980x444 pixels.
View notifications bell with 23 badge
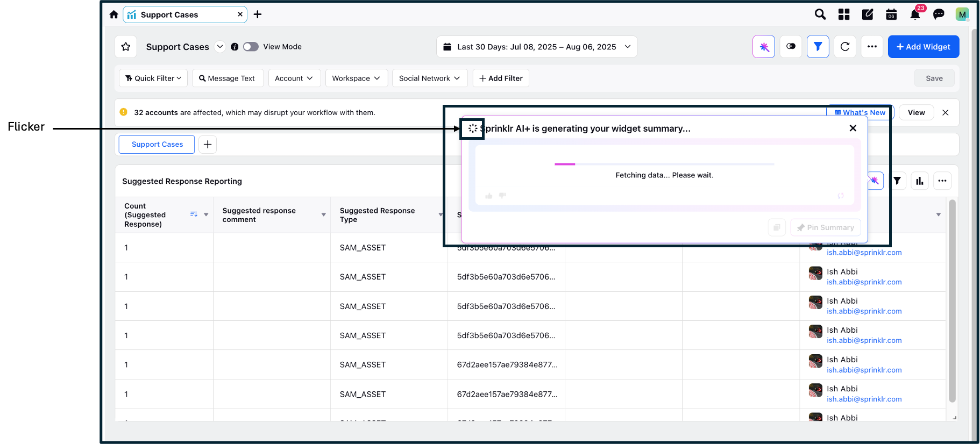pos(915,14)
